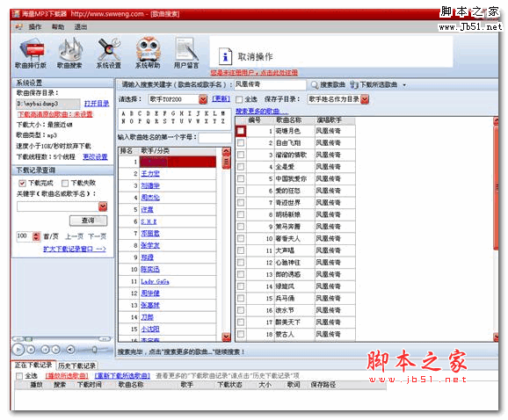Open the 系统设置 tools icon in toolbar

coord(109,53)
